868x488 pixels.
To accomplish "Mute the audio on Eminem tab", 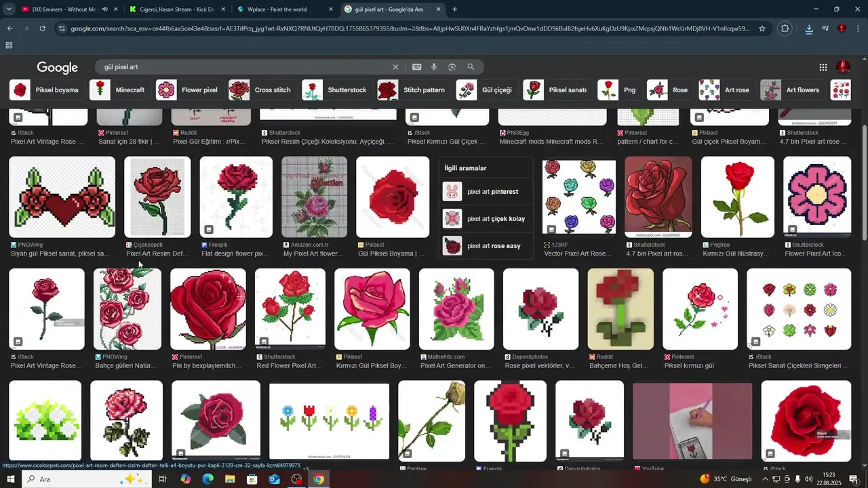I will 104,9.
